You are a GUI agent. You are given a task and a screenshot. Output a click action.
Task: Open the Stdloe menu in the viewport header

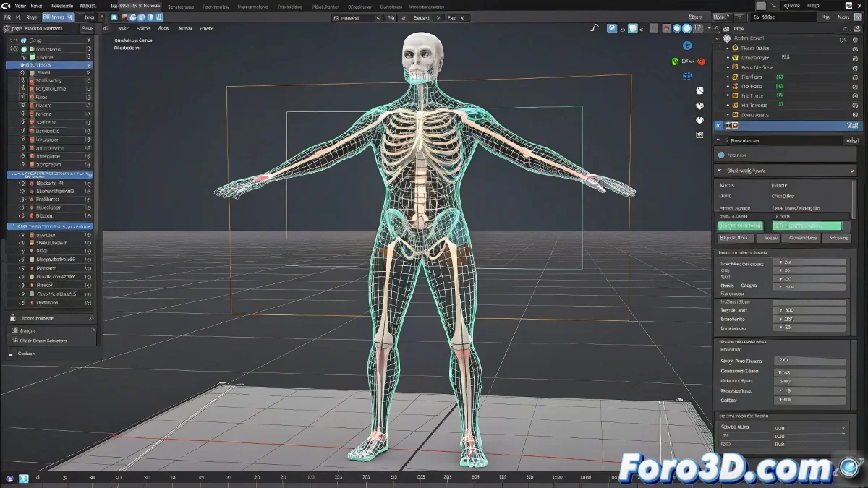[x=142, y=28]
